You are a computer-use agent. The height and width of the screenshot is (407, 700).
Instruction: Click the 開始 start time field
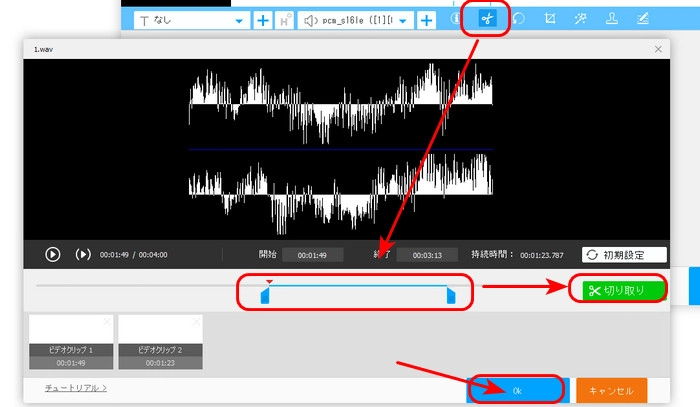313,255
